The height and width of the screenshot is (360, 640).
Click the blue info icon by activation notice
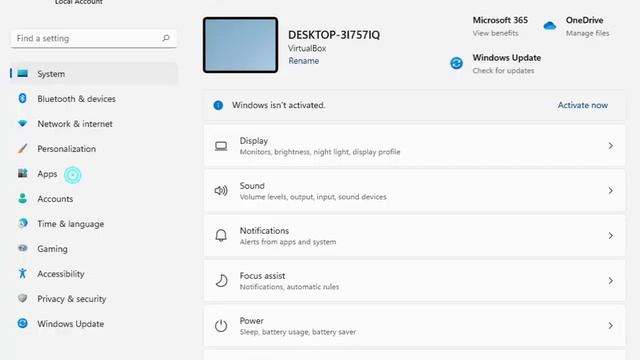pyautogui.click(x=218, y=105)
